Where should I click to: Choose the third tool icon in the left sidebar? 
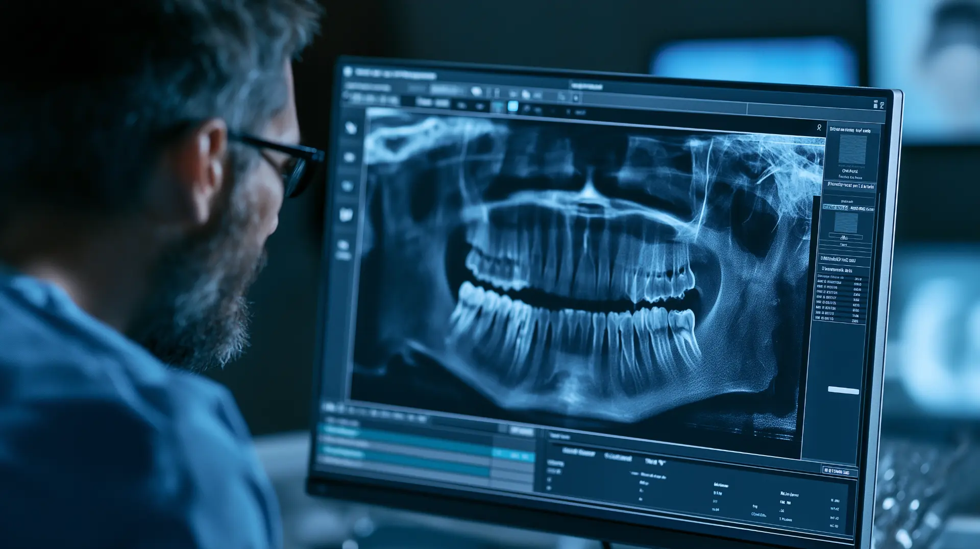pyautogui.click(x=348, y=186)
